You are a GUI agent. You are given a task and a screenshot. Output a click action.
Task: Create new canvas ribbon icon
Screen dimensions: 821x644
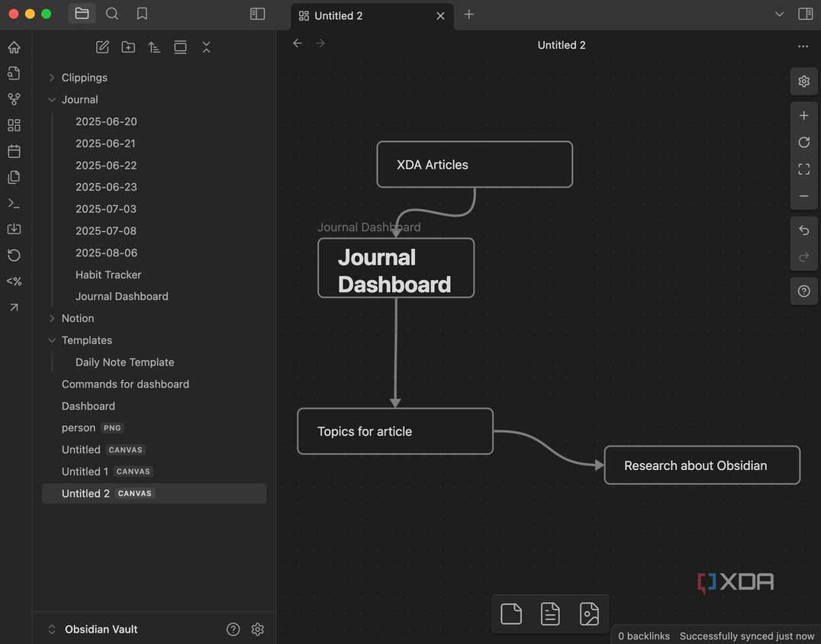coord(14,125)
